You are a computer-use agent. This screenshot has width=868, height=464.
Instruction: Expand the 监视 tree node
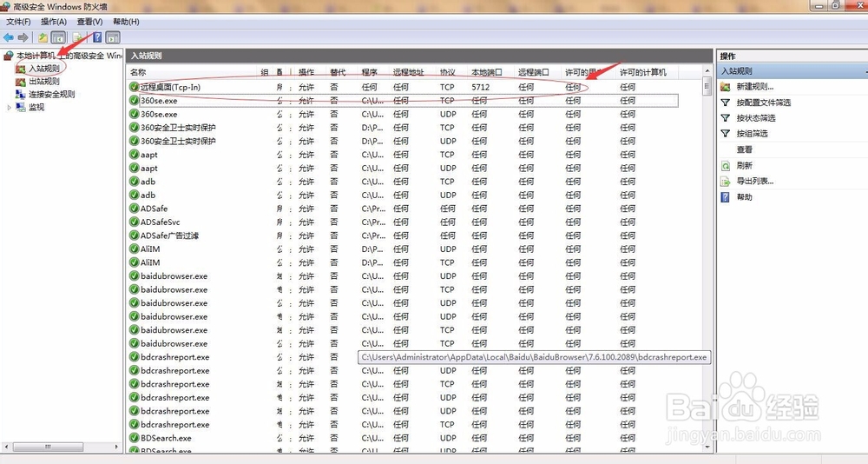(x=9, y=108)
